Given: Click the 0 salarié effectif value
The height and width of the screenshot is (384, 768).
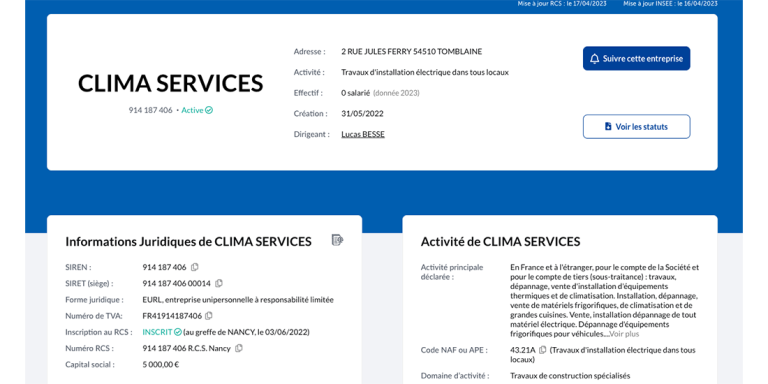Looking at the screenshot, I should point(356,93).
